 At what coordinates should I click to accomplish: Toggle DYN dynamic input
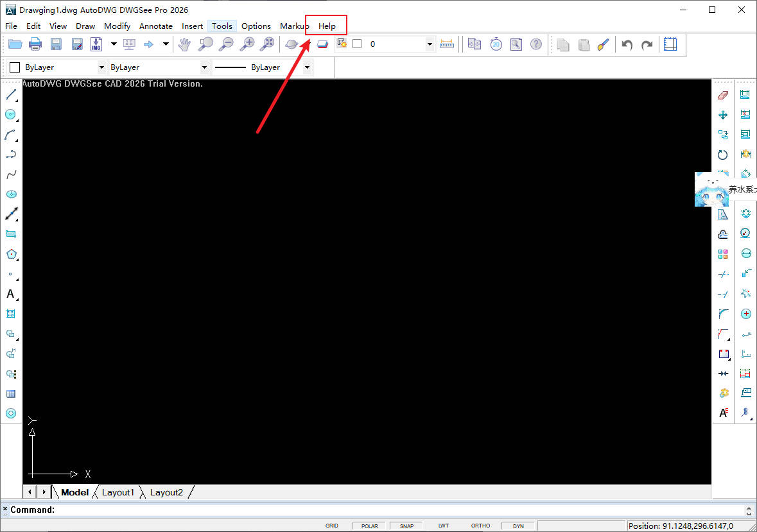pyautogui.click(x=518, y=526)
